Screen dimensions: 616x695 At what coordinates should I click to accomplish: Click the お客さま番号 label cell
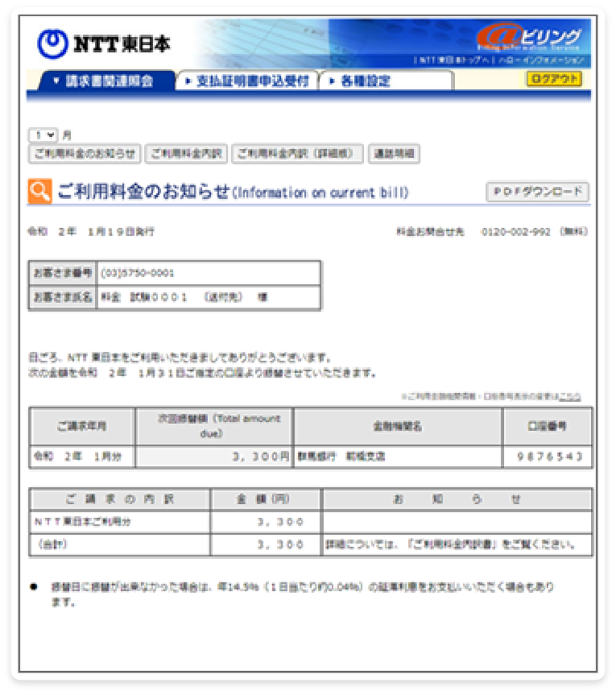coord(63,272)
